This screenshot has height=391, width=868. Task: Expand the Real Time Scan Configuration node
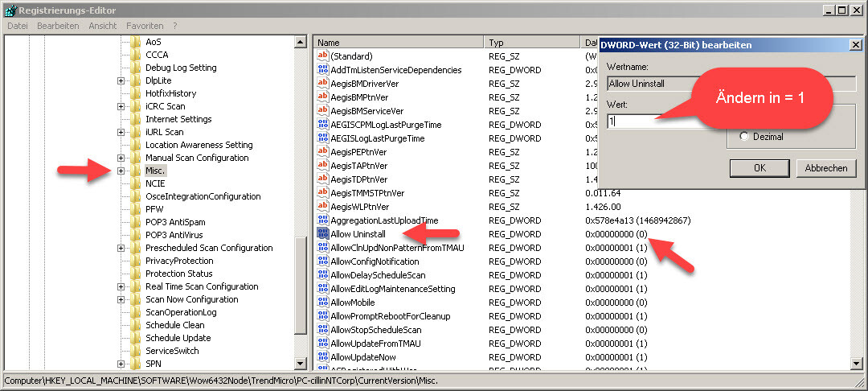121,286
